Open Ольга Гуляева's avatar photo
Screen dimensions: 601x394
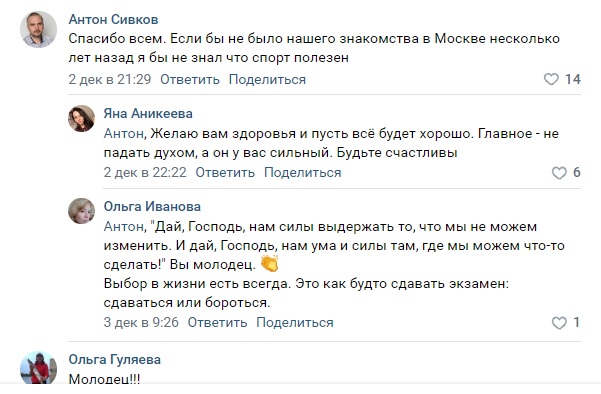point(38,367)
